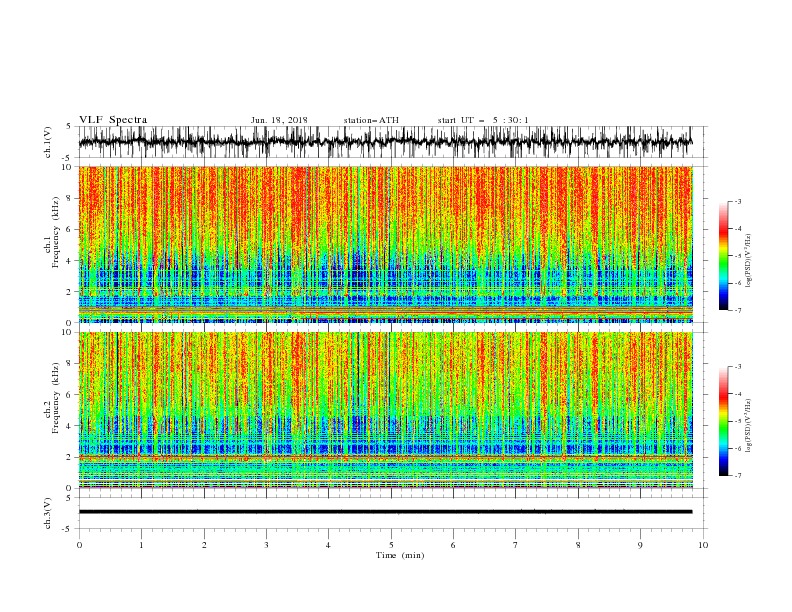Screen dimensions: 792x612
Task: Click the time axis tick label "6"
Action: coord(453,545)
